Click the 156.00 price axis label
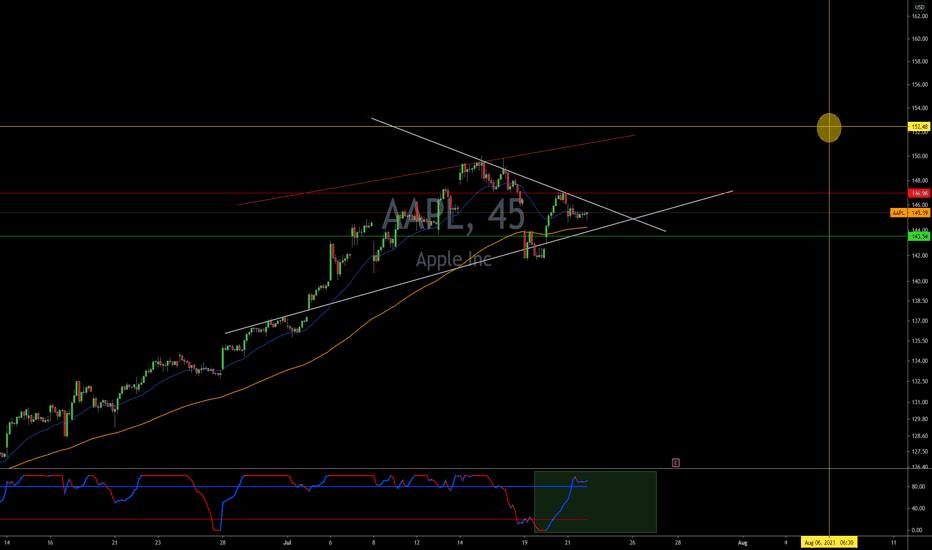932x550 pixels. click(x=920, y=84)
